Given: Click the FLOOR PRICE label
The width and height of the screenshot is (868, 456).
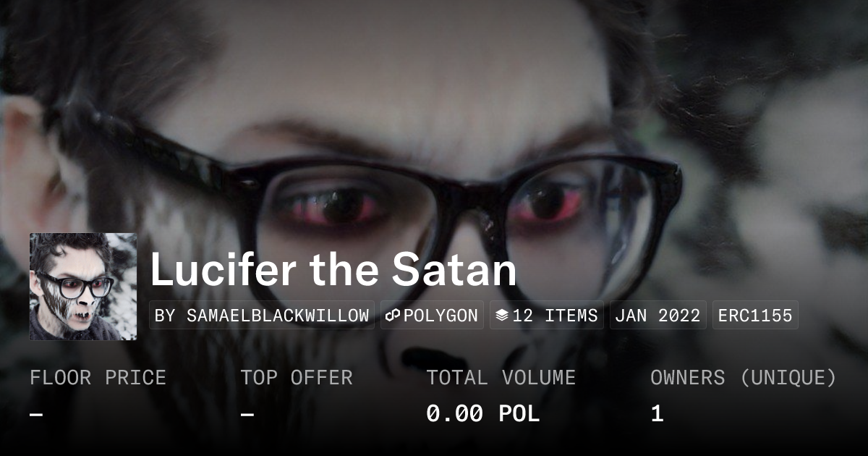Looking at the screenshot, I should tap(98, 378).
